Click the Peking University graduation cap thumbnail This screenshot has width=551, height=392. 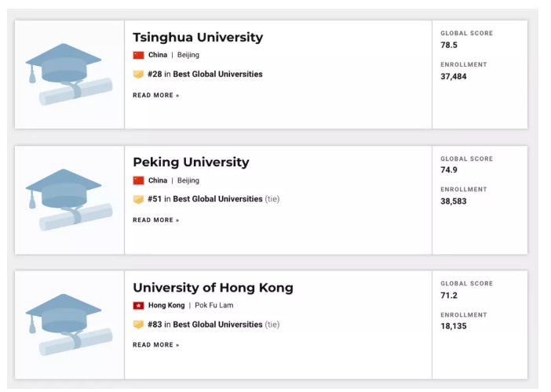(x=69, y=200)
